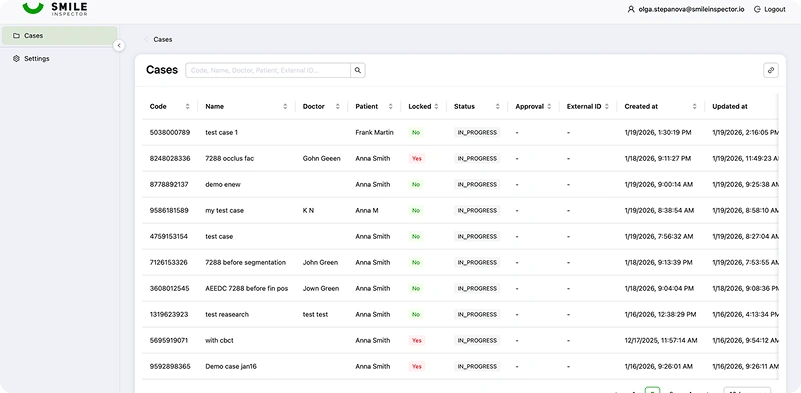Select case code 5695919071
This screenshot has height=393, width=801.
pos(169,340)
